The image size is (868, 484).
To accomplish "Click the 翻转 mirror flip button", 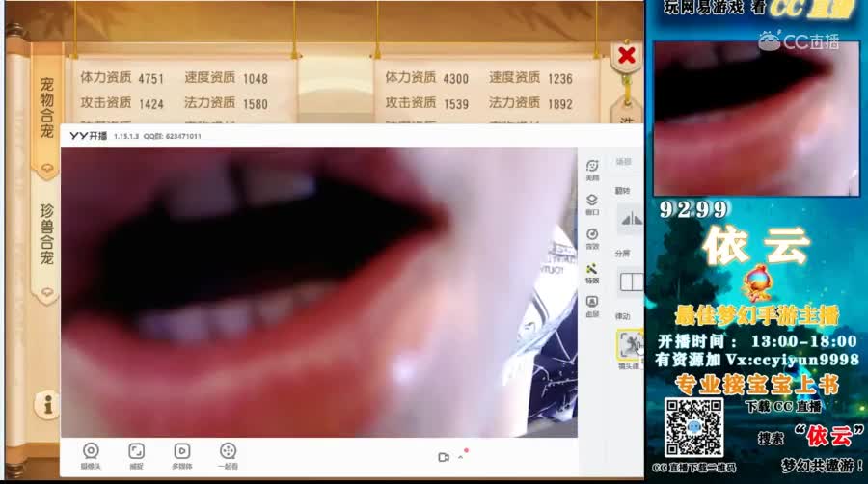I will (x=631, y=220).
